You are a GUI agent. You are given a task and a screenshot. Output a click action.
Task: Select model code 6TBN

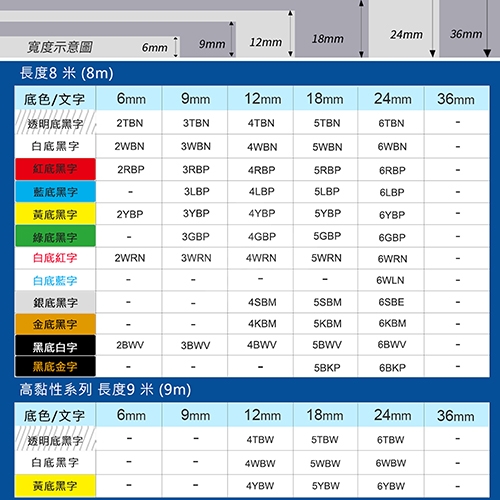tap(391, 123)
